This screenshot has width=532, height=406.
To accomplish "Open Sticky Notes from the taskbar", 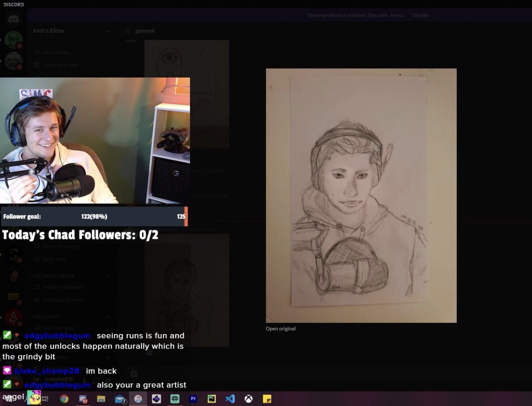I will [267, 398].
